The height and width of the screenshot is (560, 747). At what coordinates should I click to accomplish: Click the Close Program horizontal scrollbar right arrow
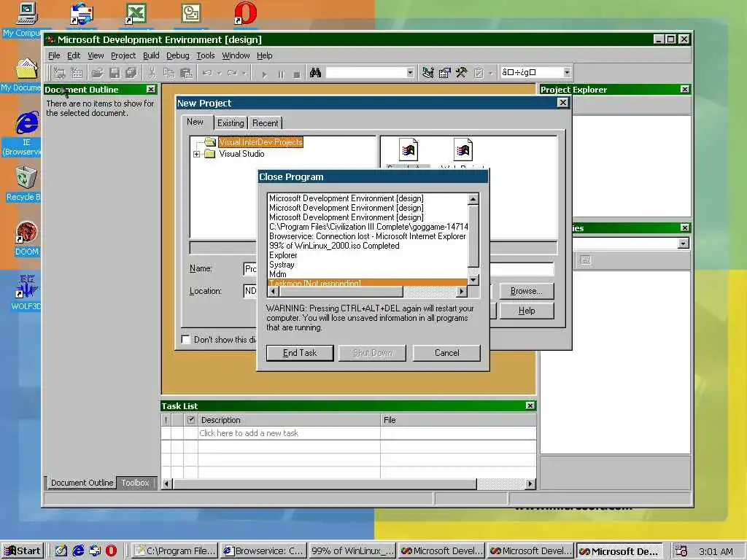tap(461, 292)
